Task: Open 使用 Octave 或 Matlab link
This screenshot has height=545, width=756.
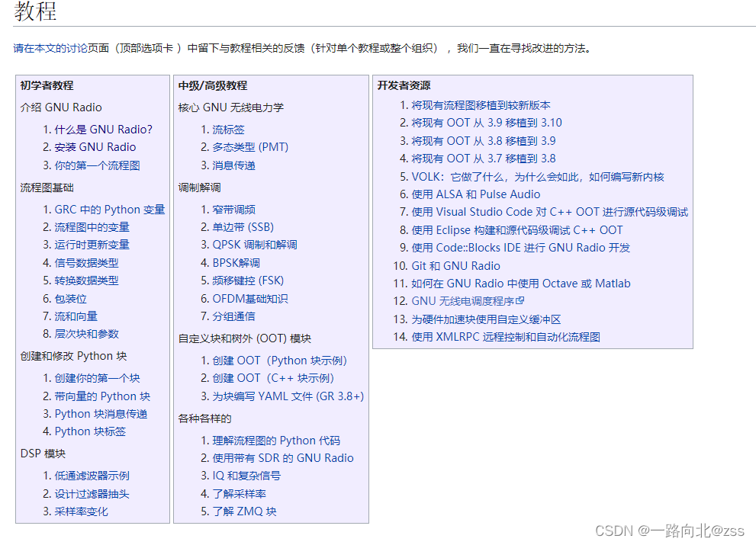Action: pos(521,284)
